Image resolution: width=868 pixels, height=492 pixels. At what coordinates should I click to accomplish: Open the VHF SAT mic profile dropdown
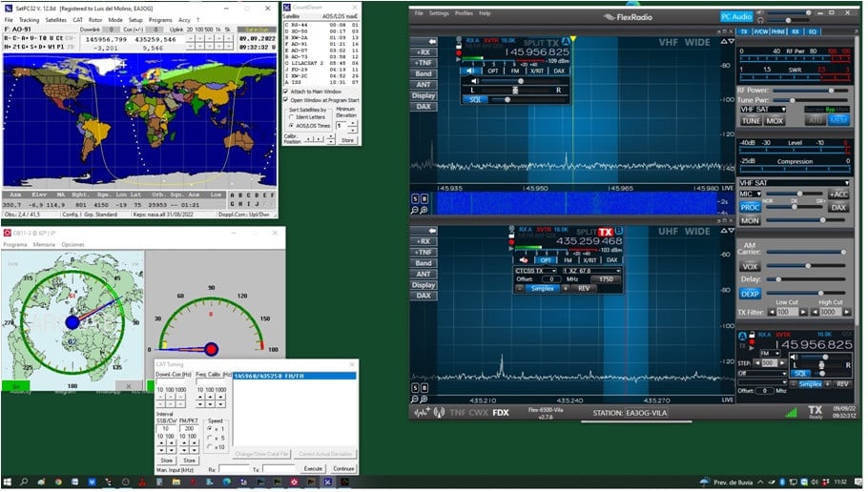click(x=794, y=183)
